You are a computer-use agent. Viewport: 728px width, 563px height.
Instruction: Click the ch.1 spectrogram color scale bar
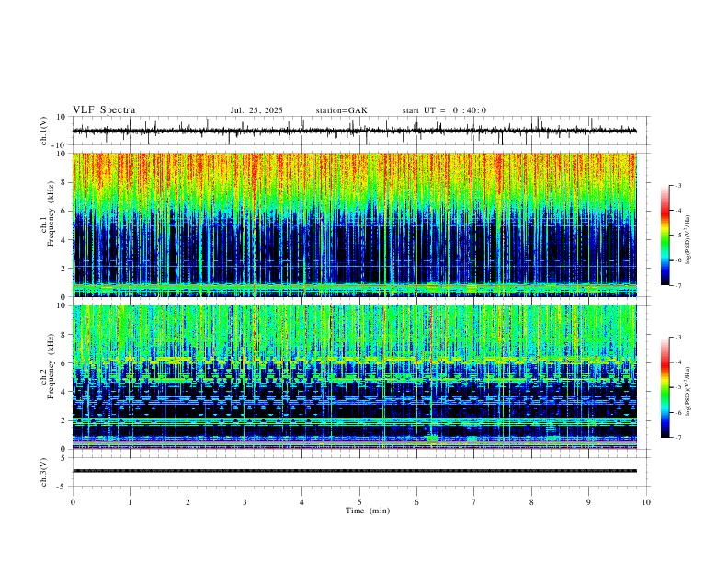click(x=665, y=236)
